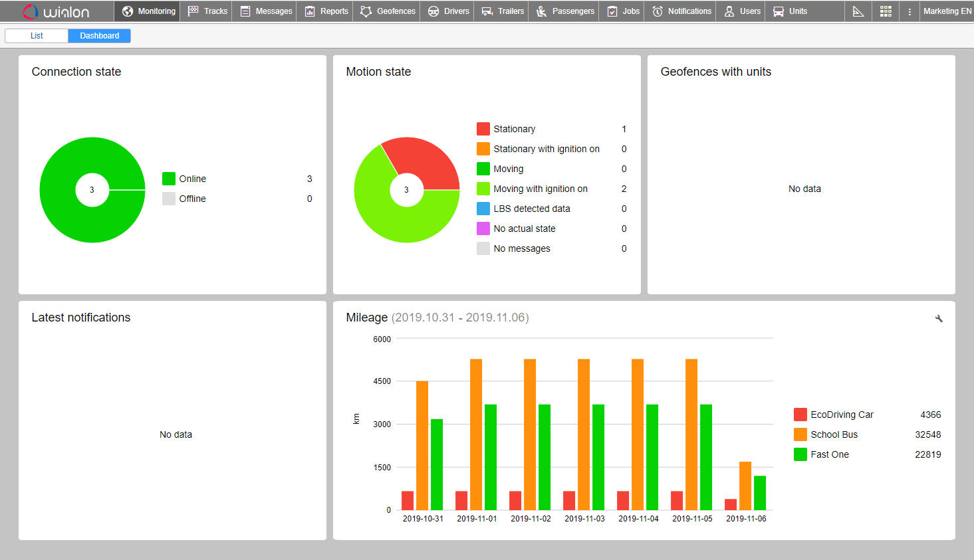Go to the Messages tab
Image resolution: width=974 pixels, height=560 pixels.
pos(267,11)
